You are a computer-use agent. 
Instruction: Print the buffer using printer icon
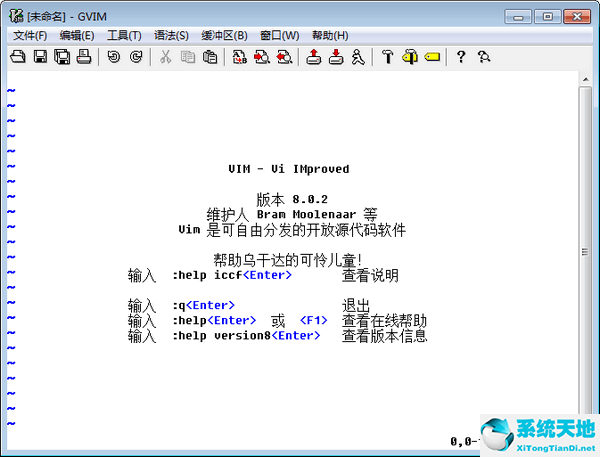pyautogui.click(x=84, y=57)
